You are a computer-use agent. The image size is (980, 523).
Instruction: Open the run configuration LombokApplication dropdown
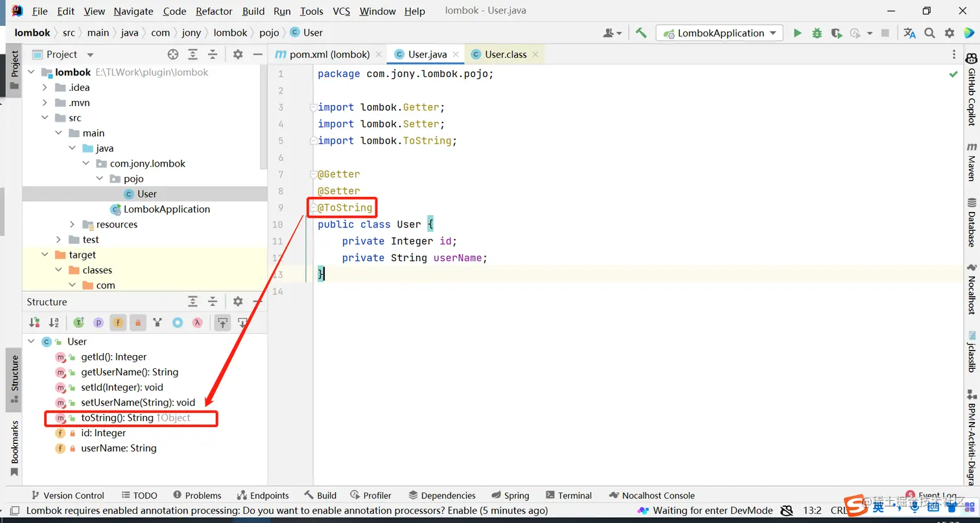[719, 33]
